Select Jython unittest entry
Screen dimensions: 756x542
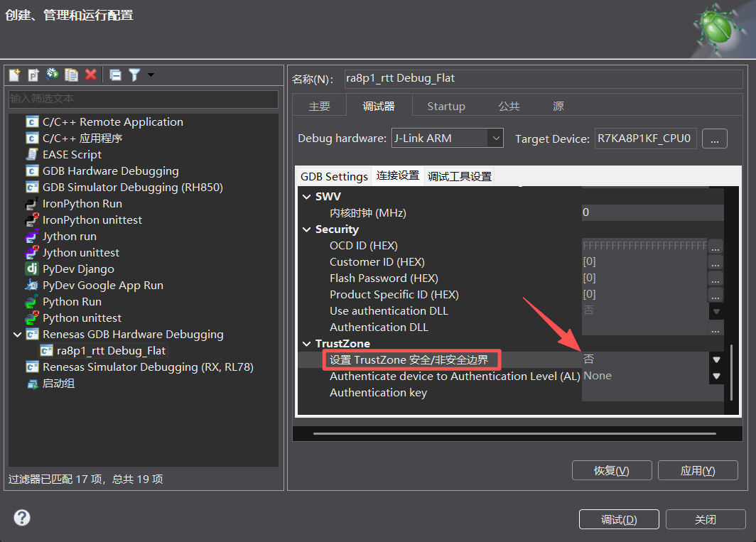click(x=80, y=253)
